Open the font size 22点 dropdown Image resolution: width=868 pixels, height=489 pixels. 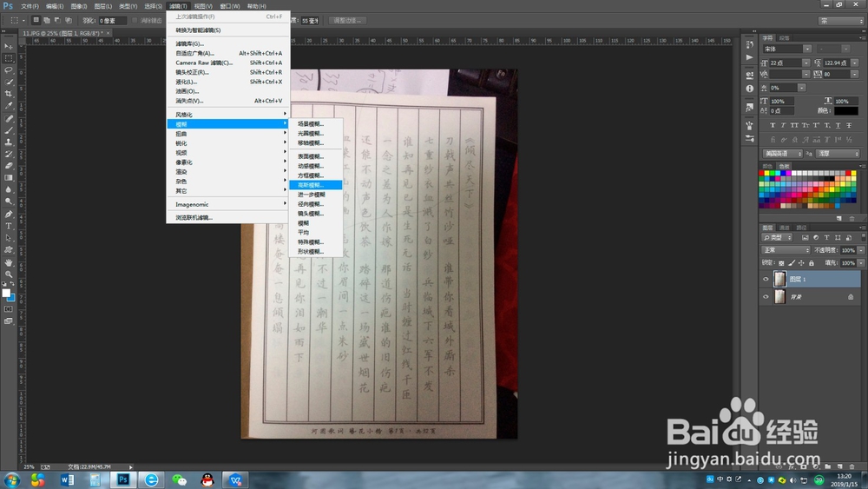click(x=806, y=63)
